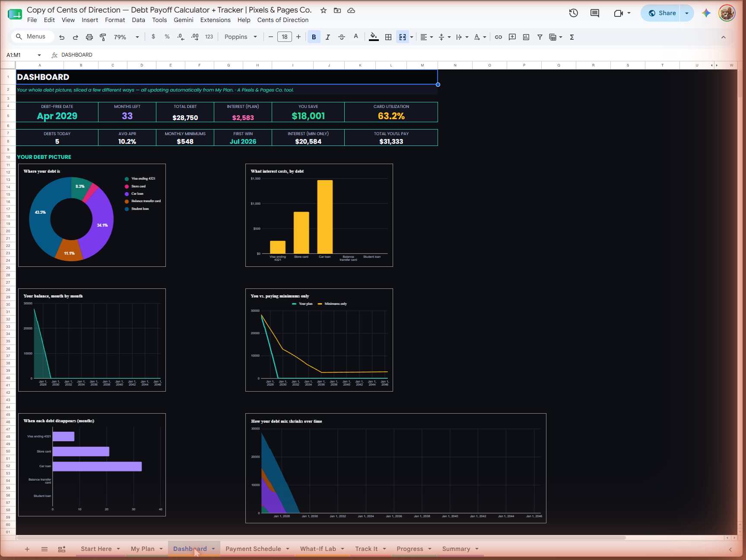This screenshot has width=746, height=560.
Task: Click the horizontal scrollbar
Action: coord(321,538)
